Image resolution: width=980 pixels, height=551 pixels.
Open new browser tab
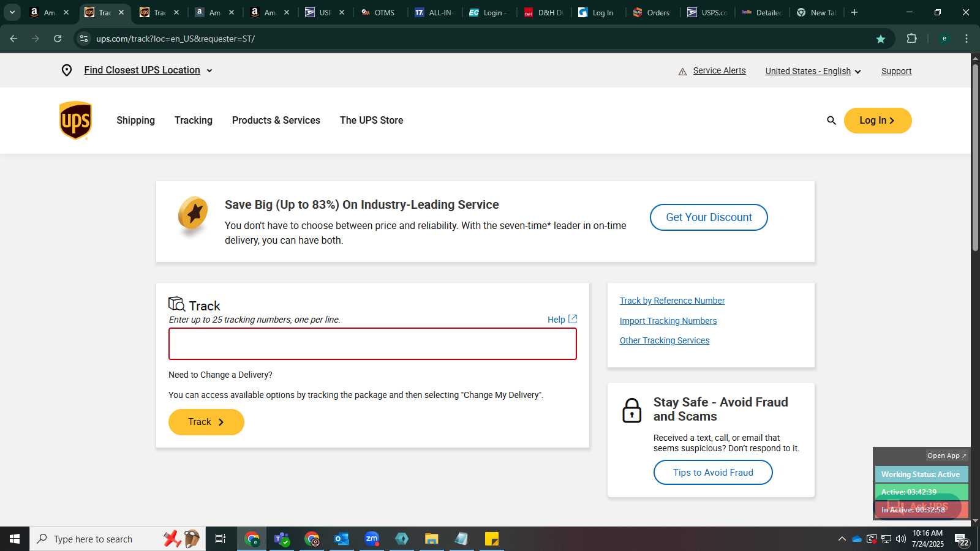pos(854,12)
